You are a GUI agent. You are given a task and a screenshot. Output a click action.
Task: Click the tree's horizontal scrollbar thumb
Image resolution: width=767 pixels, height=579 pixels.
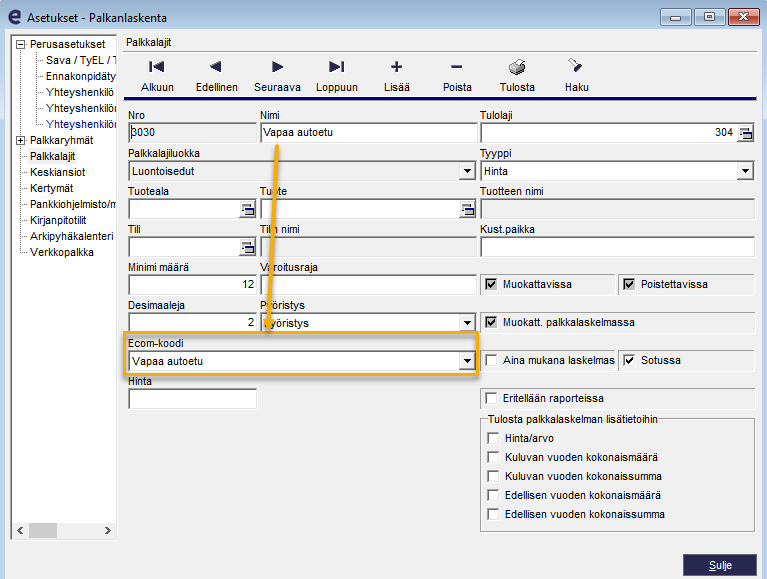[x=43, y=531]
